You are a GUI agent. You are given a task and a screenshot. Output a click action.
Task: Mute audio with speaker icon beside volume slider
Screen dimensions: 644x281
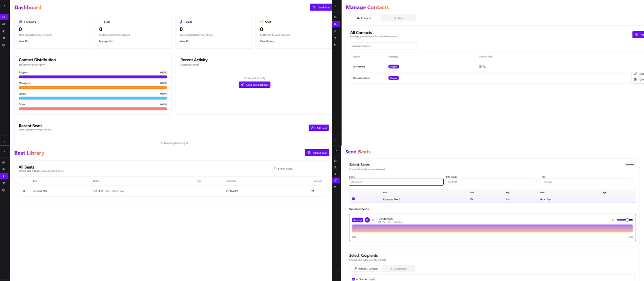click(613, 220)
